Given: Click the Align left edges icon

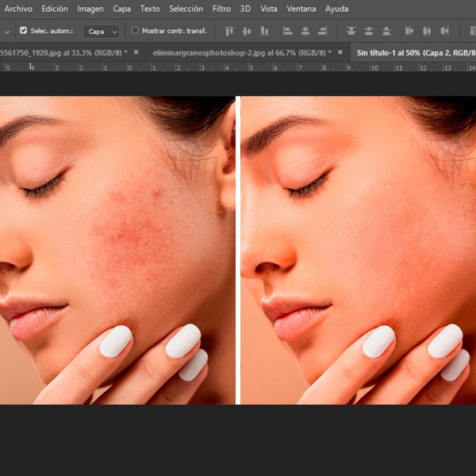Looking at the screenshot, I should click(287, 31).
